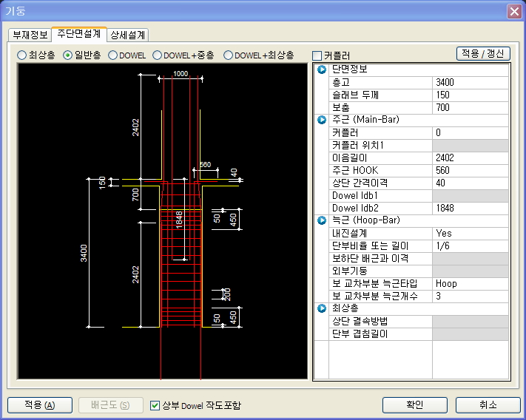Click the 700 beam depth dimension in drawing
The width and height of the screenshot is (526, 420).
pos(135,194)
